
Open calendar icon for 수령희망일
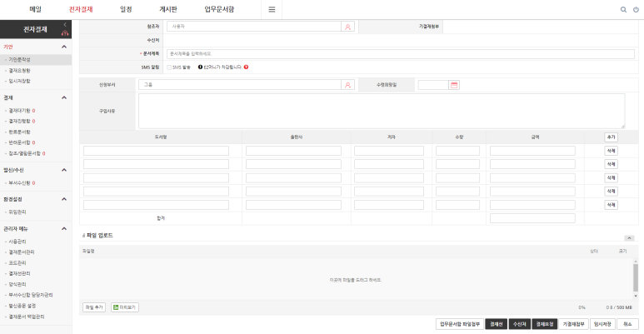454,85
